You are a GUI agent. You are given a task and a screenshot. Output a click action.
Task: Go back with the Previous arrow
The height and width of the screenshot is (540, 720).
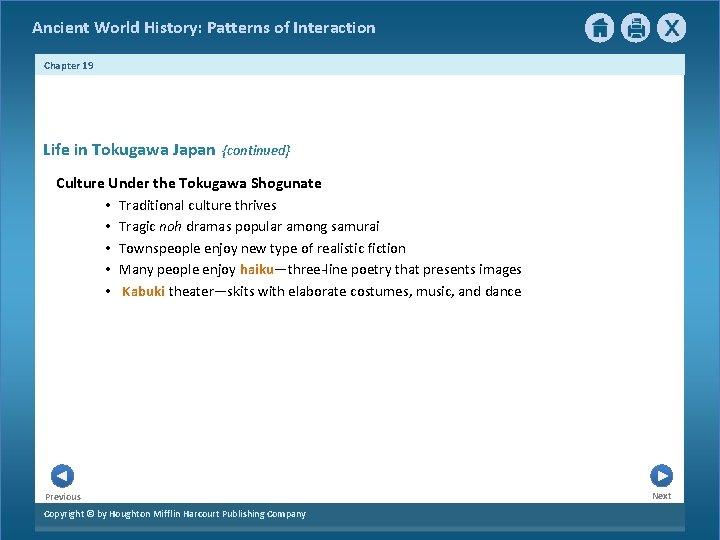tap(62, 476)
